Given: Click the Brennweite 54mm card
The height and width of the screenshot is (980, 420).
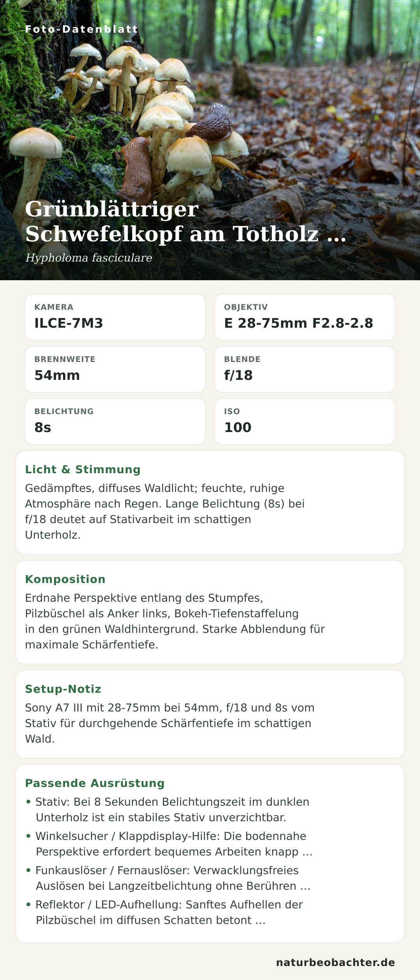Looking at the screenshot, I should click(115, 369).
